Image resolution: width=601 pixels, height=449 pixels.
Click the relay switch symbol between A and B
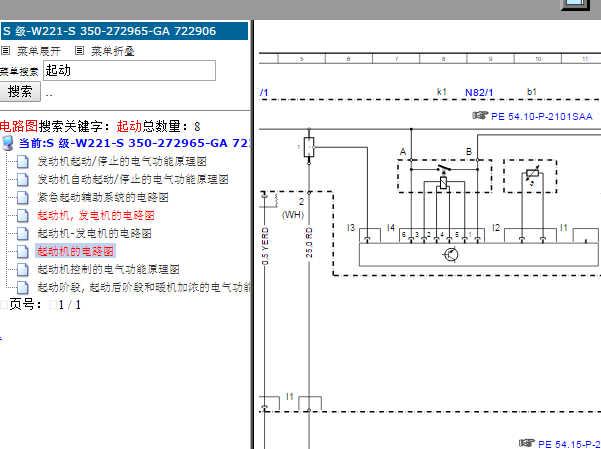[x=444, y=168]
